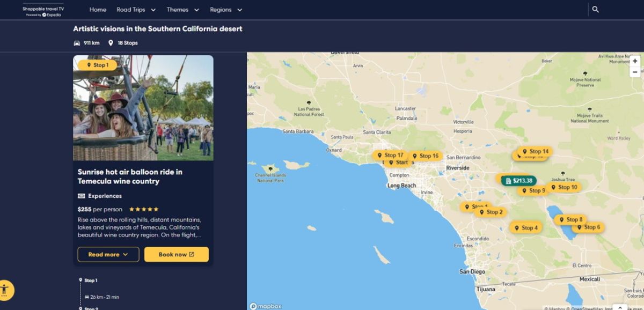Expand the Regions dropdown

225,9
